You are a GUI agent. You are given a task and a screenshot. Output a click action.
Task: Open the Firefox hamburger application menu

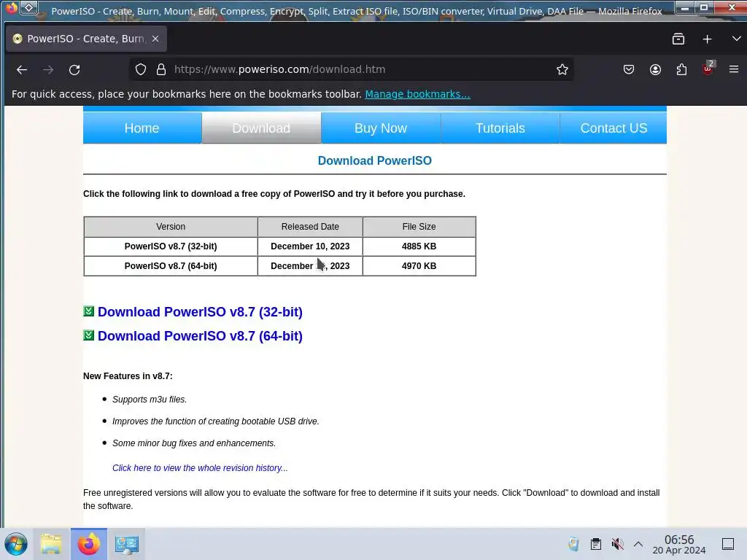pyautogui.click(x=734, y=69)
